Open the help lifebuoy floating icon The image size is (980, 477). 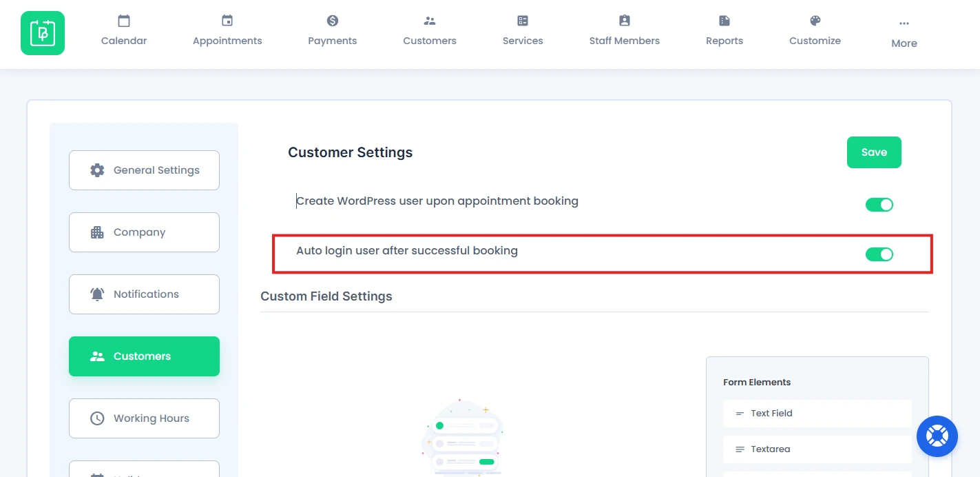(x=937, y=436)
